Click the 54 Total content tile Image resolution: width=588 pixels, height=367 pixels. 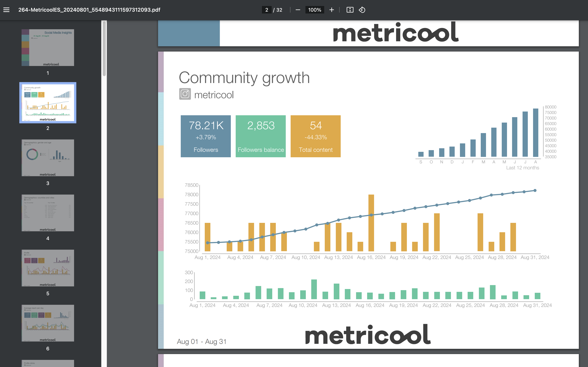coord(316,136)
